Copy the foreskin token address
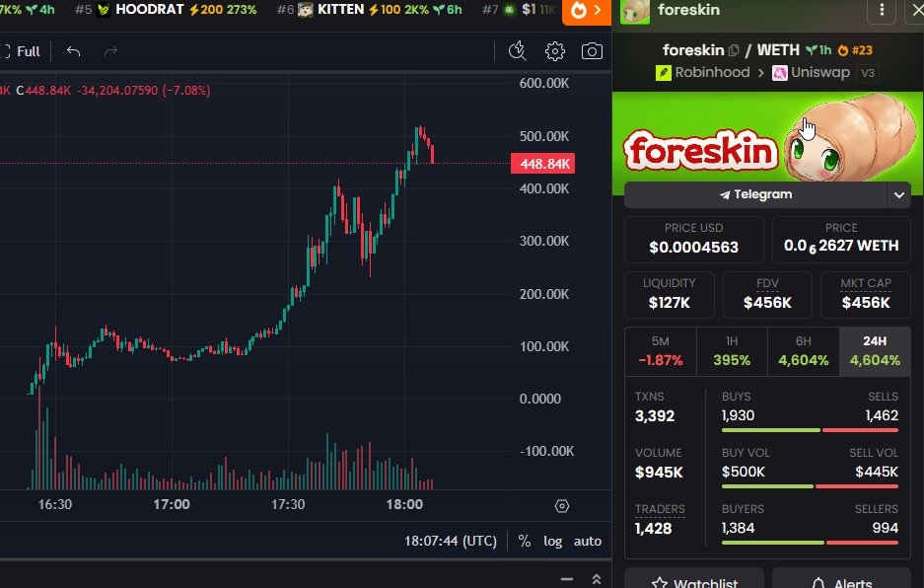Screen dimensions: 924x588 pos(733,50)
